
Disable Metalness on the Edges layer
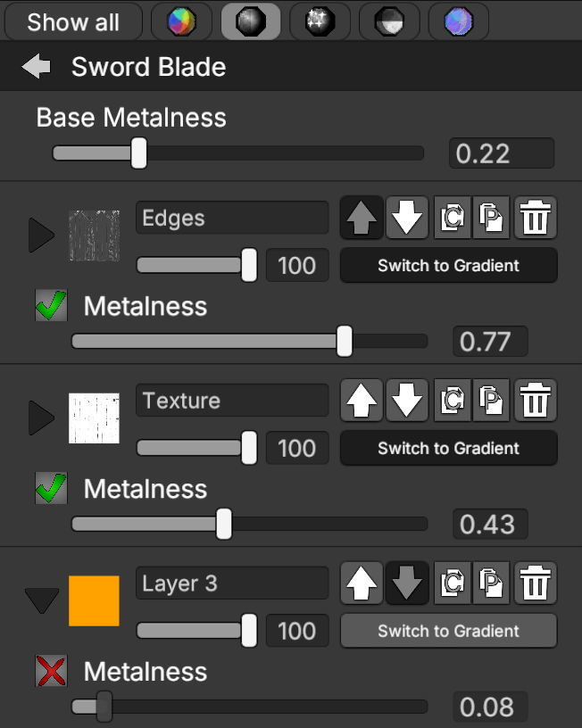51,306
